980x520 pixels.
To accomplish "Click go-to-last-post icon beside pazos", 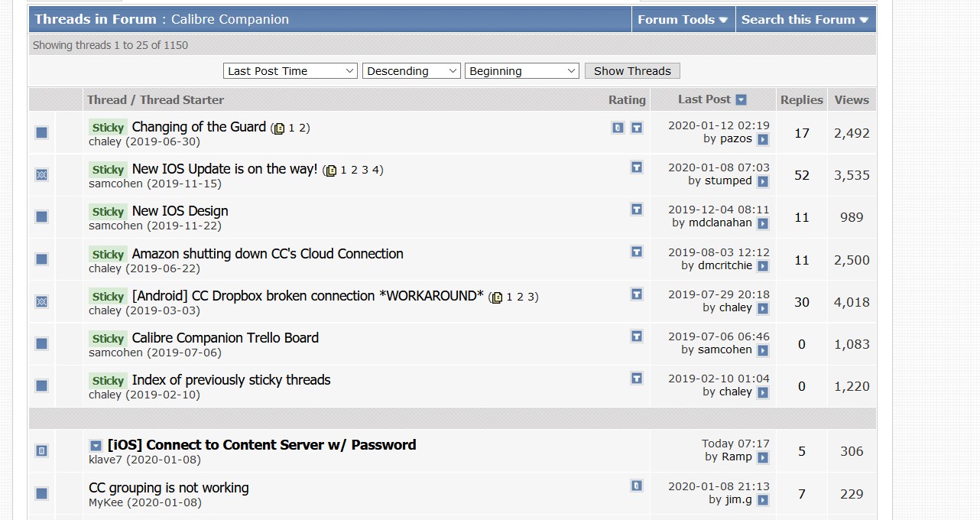I will (x=763, y=139).
